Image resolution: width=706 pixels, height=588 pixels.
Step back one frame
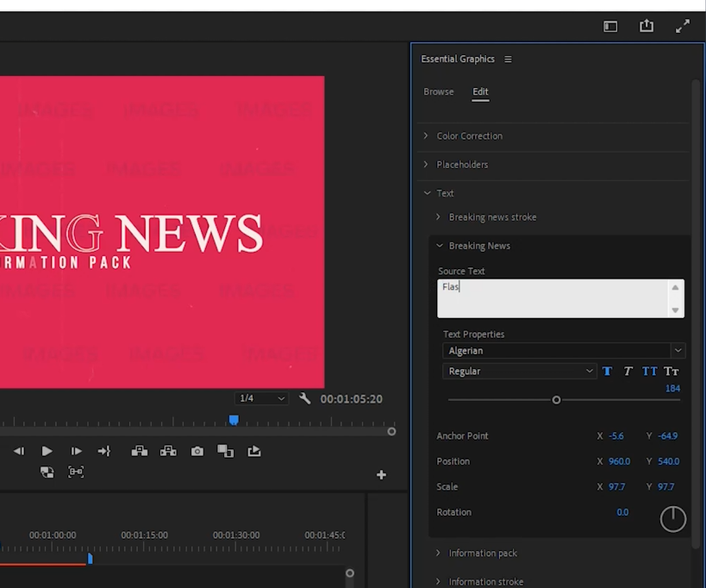19,451
